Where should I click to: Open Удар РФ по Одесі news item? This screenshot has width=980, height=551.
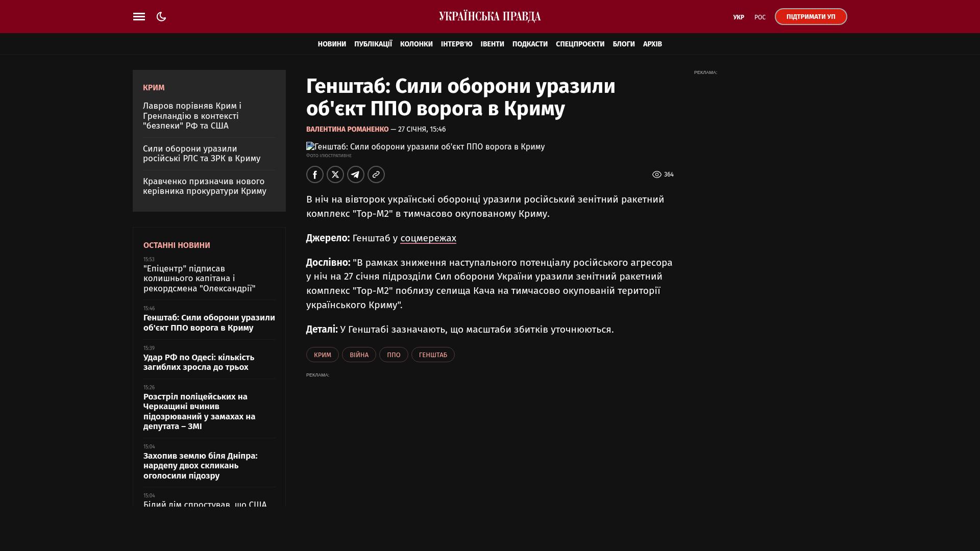(x=199, y=362)
